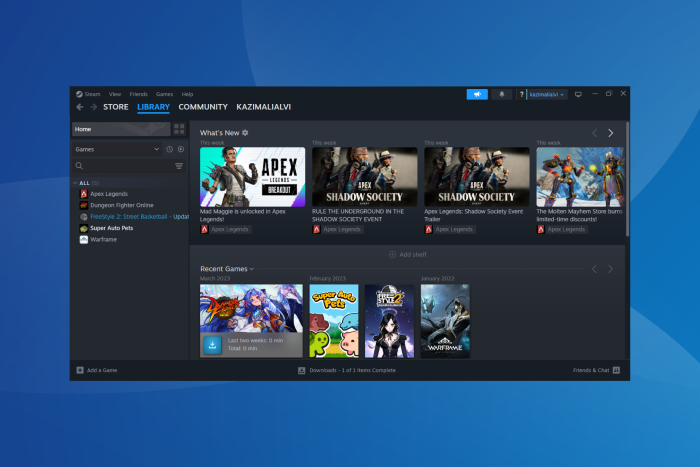Click Apex Legends tag under Molten Mayhem news
Viewport: 700px width, 467px height.
click(x=562, y=229)
